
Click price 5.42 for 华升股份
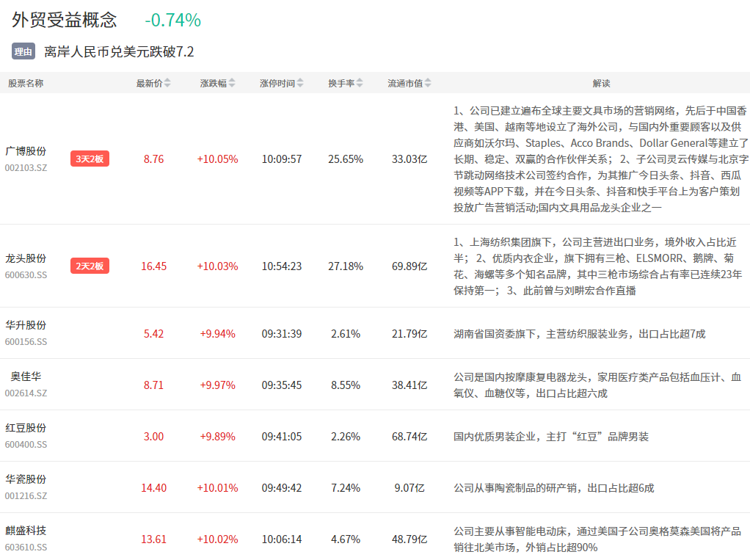(x=153, y=334)
